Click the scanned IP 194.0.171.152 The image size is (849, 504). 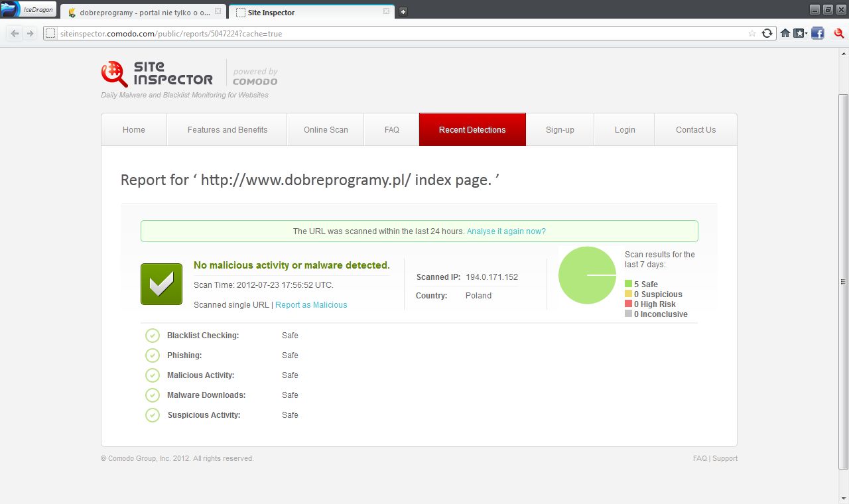[x=491, y=277]
